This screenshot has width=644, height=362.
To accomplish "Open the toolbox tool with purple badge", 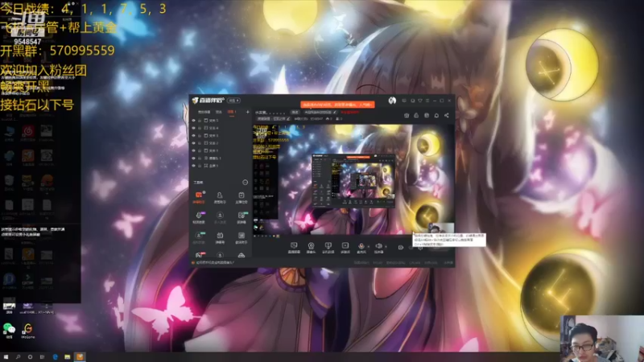I will pos(199,217).
